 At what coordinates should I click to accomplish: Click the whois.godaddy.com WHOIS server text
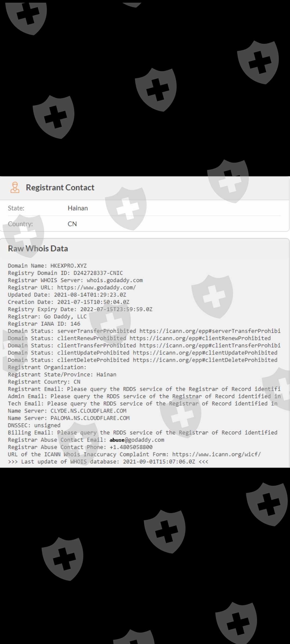click(115, 280)
